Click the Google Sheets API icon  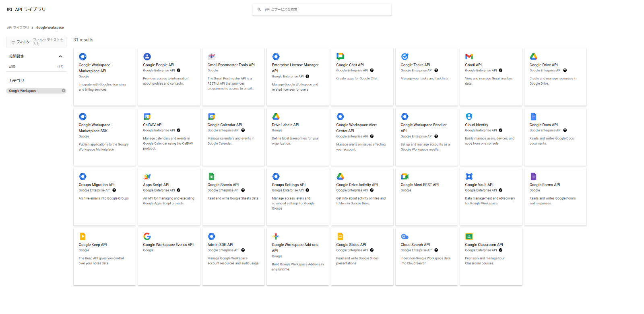[211, 177]
